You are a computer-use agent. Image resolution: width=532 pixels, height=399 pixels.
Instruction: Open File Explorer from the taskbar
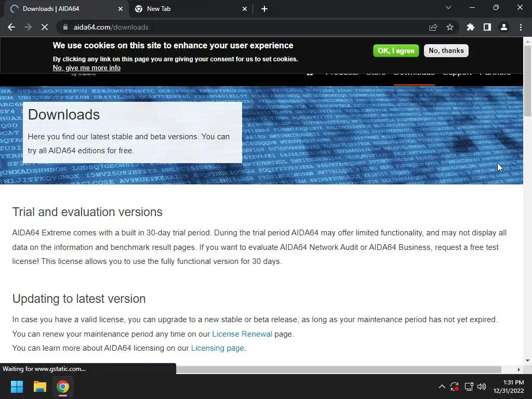(39, 387)
